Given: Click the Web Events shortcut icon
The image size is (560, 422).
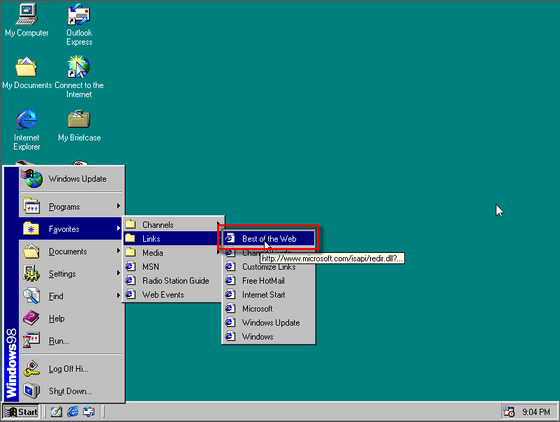Looking at the screenshot, I should pyautogui.click(x=130, y=294).
